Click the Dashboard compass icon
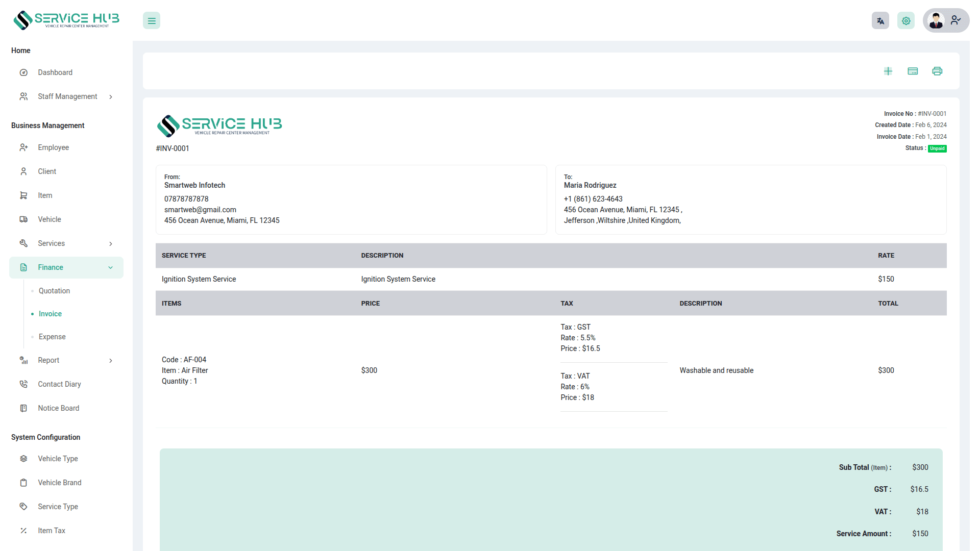The width and height of the screenshot is (980, 551). tap(23, 72)
